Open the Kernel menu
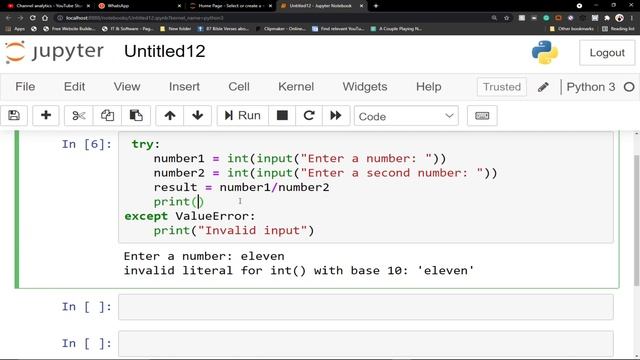This screenshot has height=360, width=640. tap(296, 87)
